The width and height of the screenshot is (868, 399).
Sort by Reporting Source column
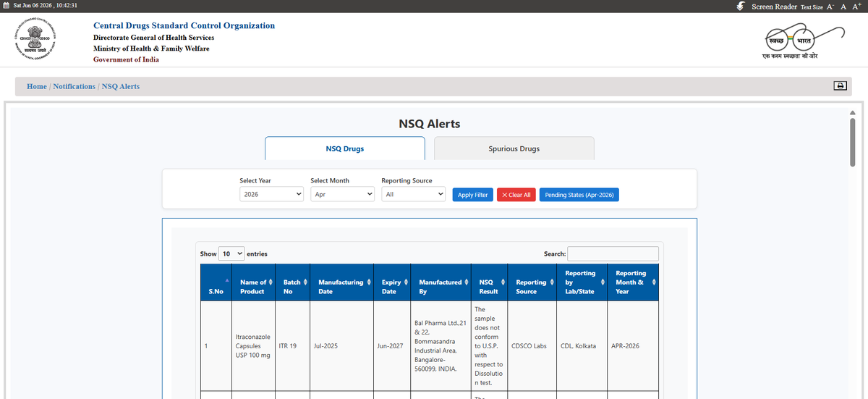coord(550,282)
